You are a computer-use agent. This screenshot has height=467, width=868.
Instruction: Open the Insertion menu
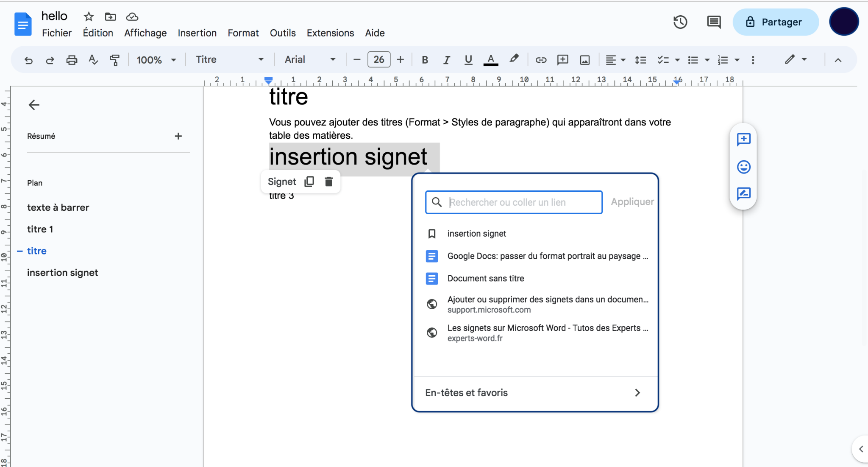point(197,33)
